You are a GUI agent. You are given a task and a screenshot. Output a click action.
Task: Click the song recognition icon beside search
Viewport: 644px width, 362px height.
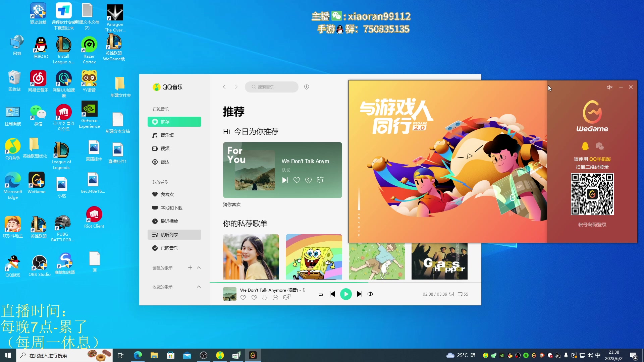[x=307, y=87]
